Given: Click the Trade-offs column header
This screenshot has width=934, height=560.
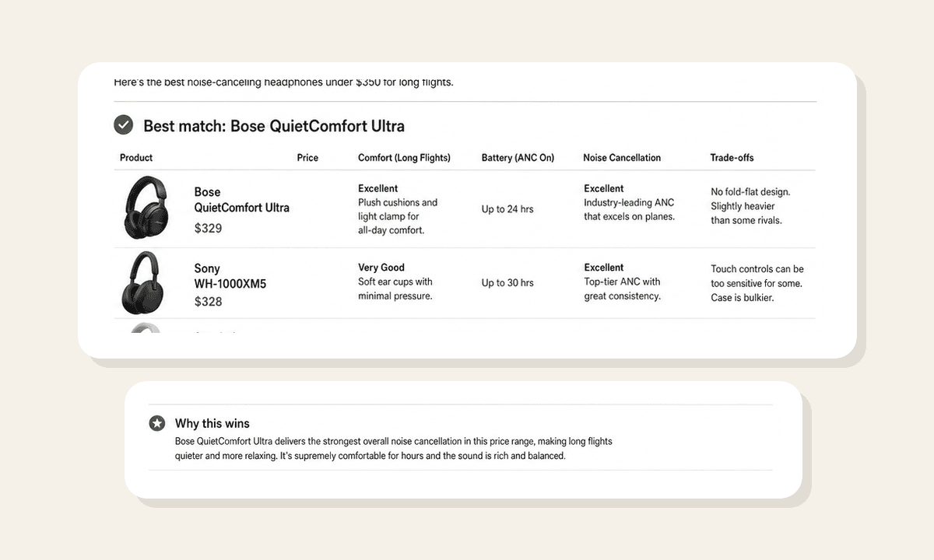Looking at the screenshot, I should click(732, 157).
